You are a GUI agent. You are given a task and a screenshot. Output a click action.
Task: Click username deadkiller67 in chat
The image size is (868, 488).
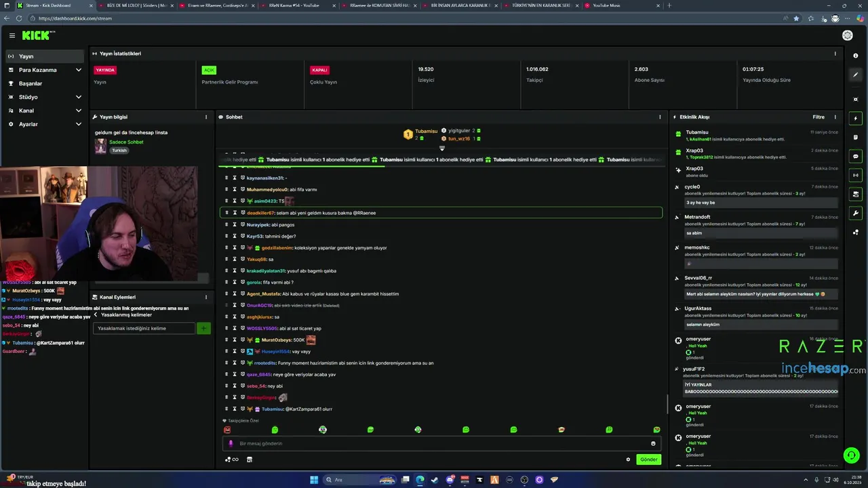point(260,213)
